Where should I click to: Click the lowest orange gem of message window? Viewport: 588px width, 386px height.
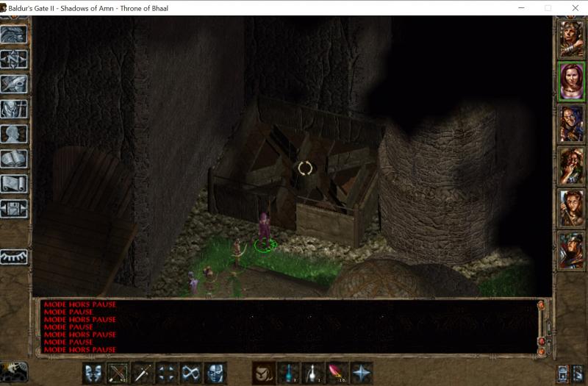pos(541,351)
